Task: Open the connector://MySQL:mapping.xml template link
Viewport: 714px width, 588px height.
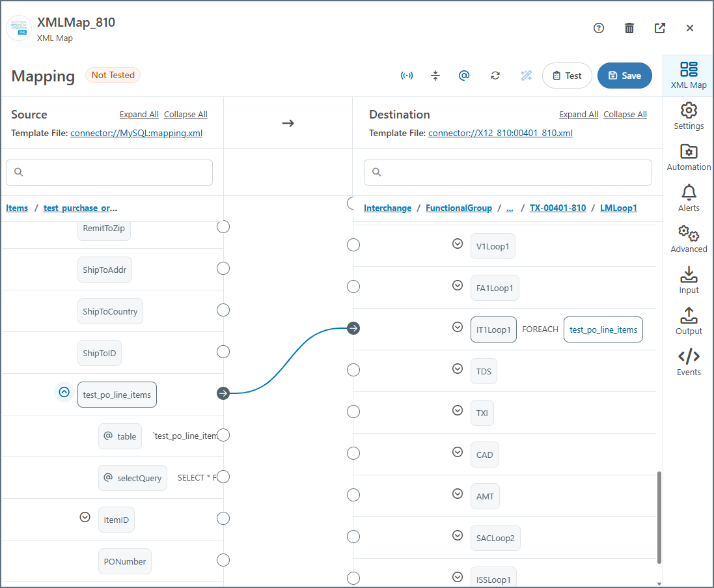Action: click(136, 133)
